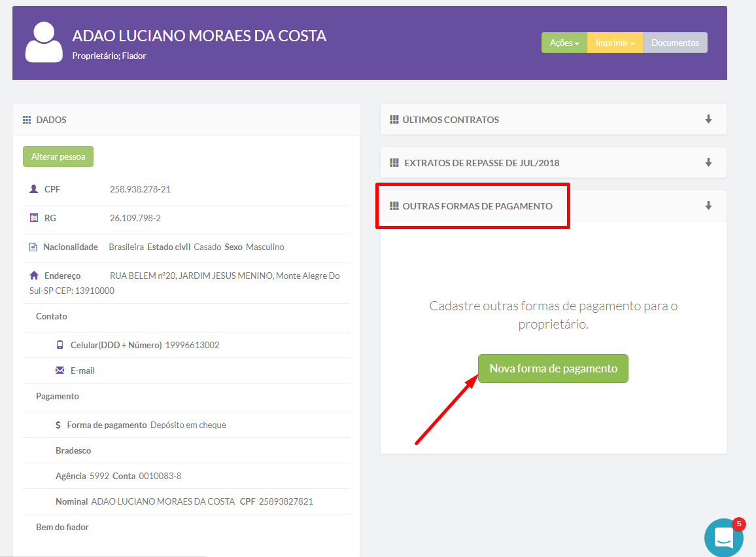Click the grid icon beside DADOS
The width and height of the screenshot is (756, 557).
27,120
